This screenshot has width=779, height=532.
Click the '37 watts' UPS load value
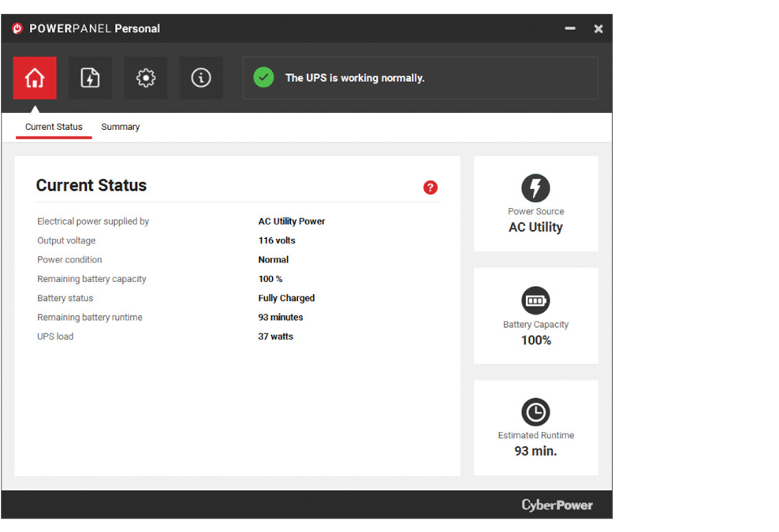(275, 337)
